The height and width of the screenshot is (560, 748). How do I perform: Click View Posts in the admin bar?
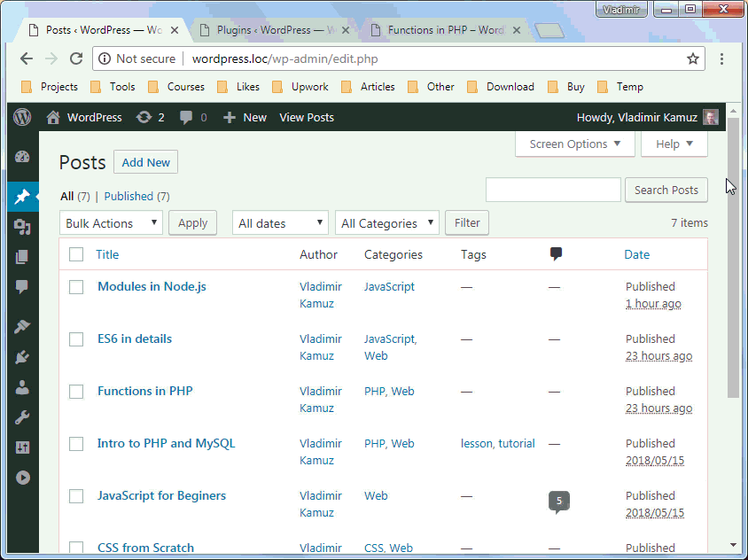click(307, 117)
